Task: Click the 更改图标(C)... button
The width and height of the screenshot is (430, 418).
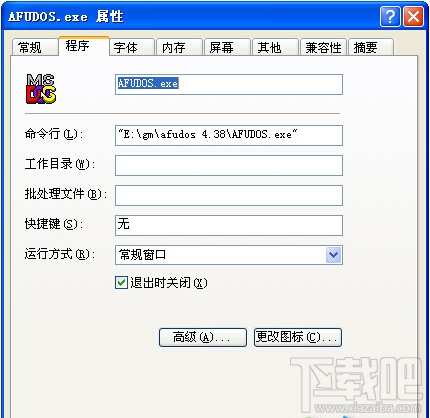Action: click(x=298, y=337)
